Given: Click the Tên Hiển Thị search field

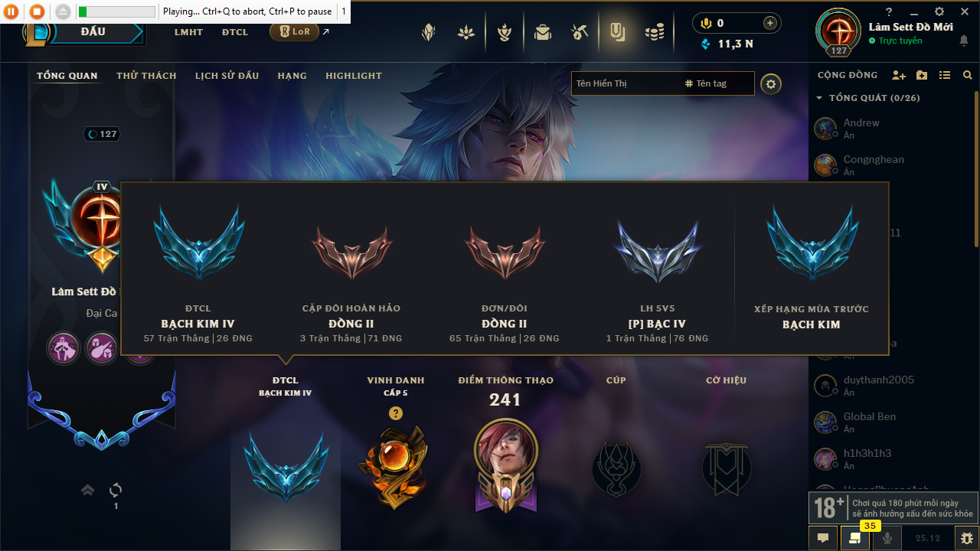Looking at the screenshot, I should click(626, 83).
